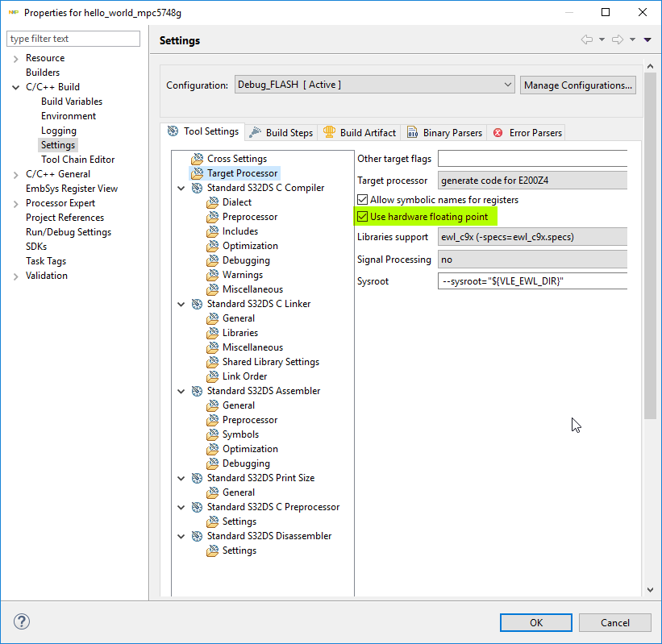This screenshot has width=662, height=644.
Task: Click the Sysroot text field
Action: point(532,281)
